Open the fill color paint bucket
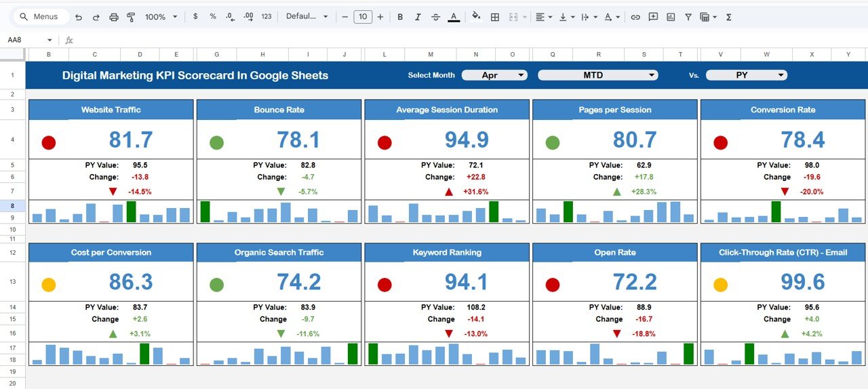 (x=476, y=17)
